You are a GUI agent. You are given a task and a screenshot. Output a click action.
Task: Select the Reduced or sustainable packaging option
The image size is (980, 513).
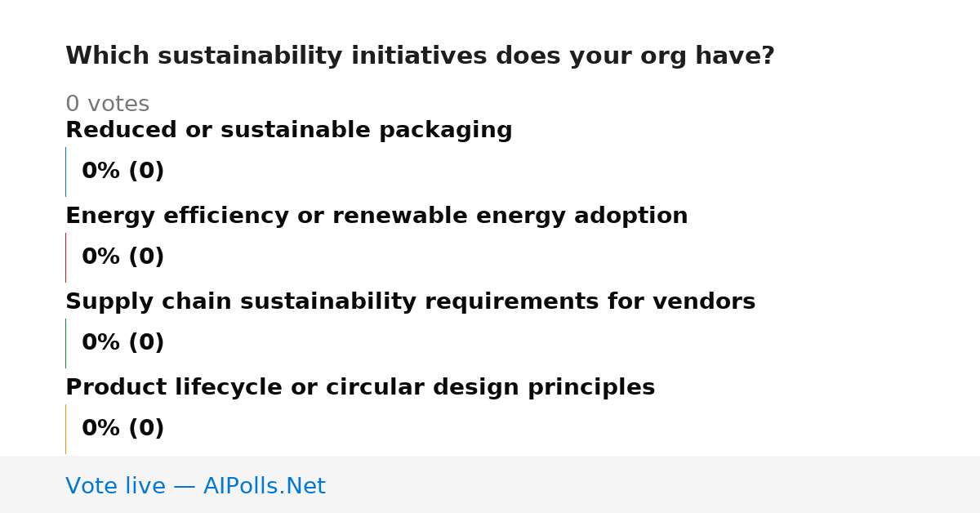(288, 131)
